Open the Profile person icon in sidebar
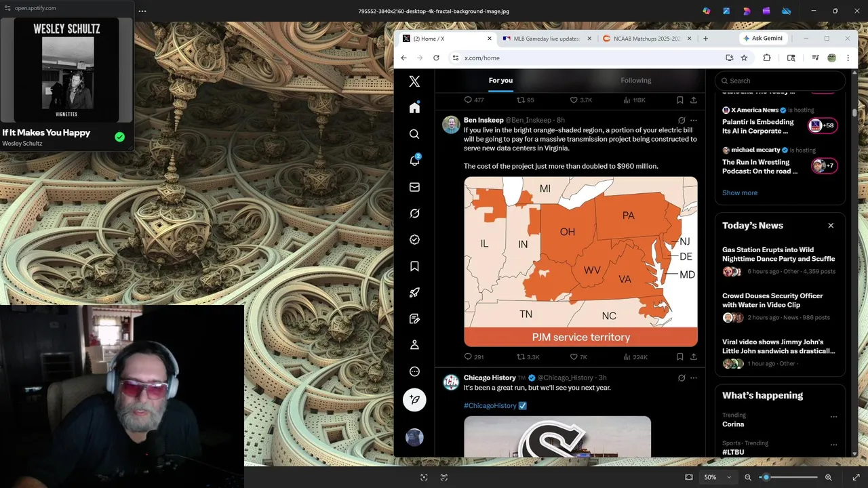This screenshot has width=868, height=488. (x=414, y=345)
